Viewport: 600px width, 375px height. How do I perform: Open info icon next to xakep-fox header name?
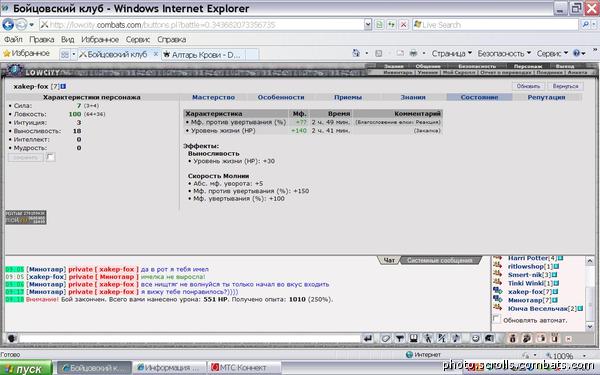(x=64, y=86)
